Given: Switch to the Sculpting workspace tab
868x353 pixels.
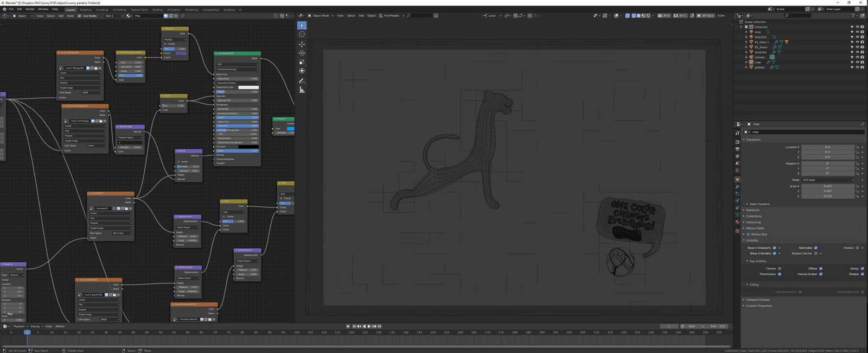Looking at the screenshot, I should 102,10.
